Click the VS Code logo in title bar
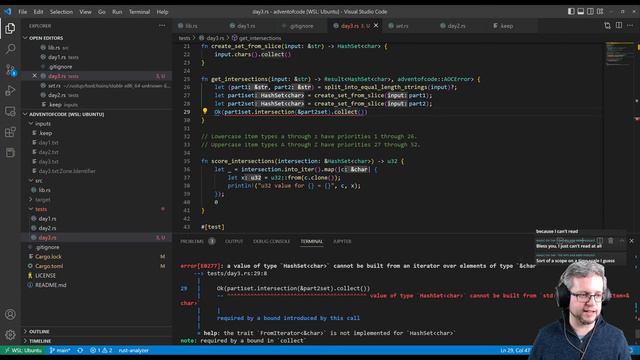Viewport: 640px width, 360px height. [x=8, y=11]
